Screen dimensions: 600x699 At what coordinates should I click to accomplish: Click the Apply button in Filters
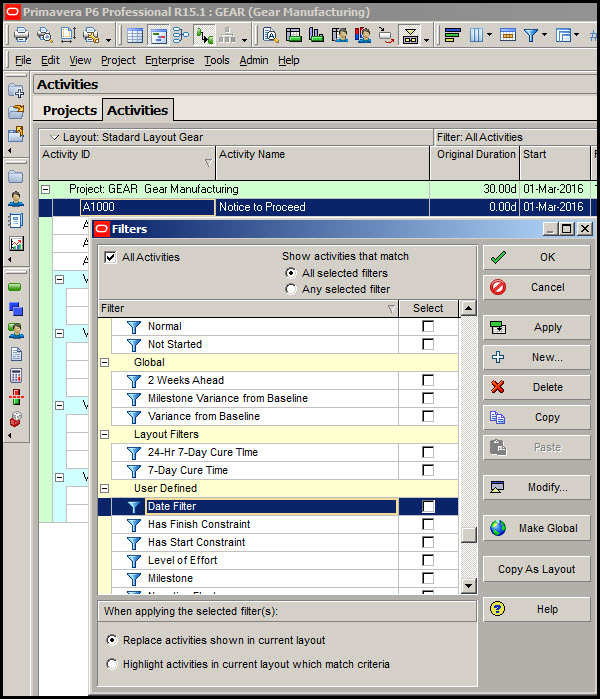pos(537,328)
